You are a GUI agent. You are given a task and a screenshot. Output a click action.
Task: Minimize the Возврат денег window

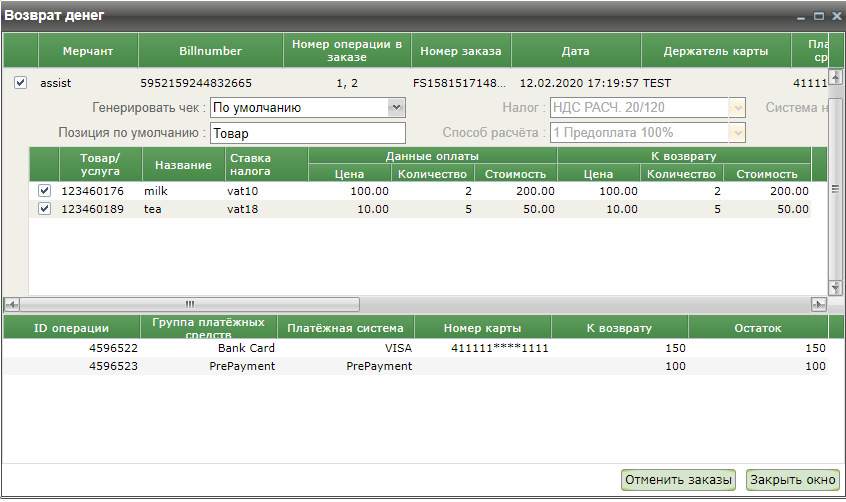[801, 16]
